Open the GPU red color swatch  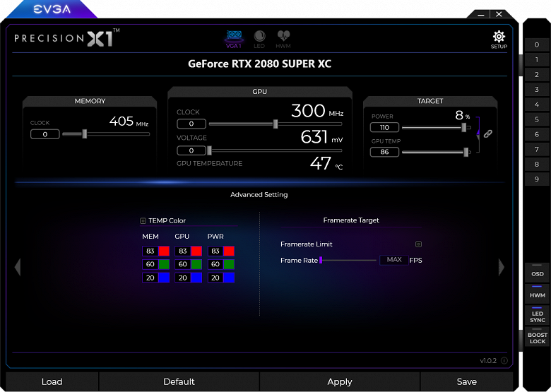click(x=196, y=251)
